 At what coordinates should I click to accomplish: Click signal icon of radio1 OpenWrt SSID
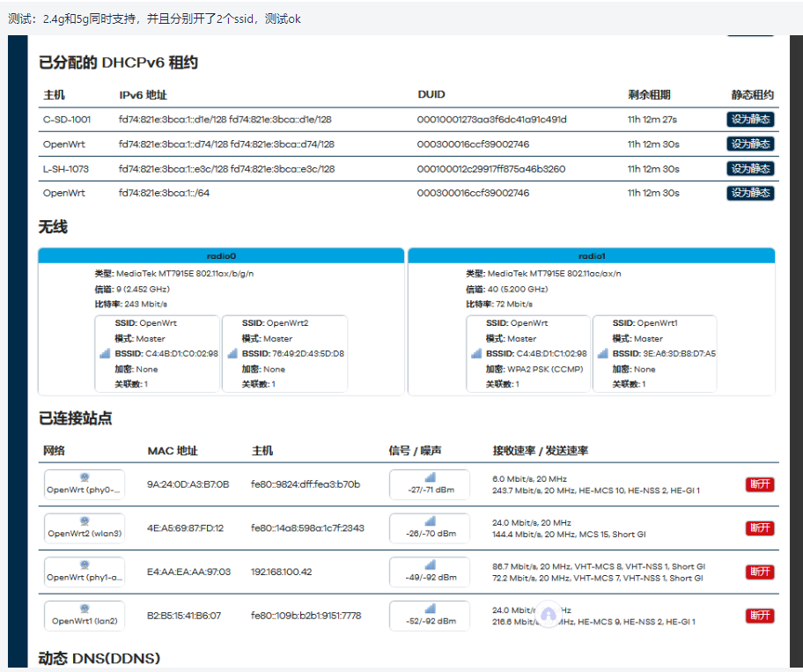point(476,353)
